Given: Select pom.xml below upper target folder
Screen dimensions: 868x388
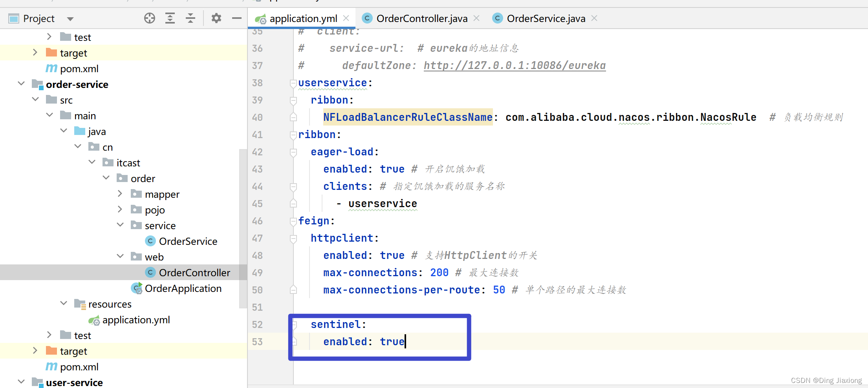Looking at the screenshot, I should tap(79, 69).
